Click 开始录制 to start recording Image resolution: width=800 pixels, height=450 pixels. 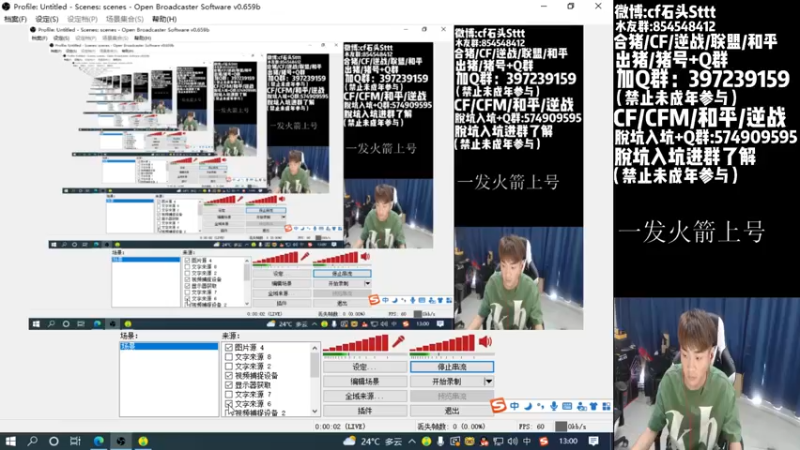point(446,381)
